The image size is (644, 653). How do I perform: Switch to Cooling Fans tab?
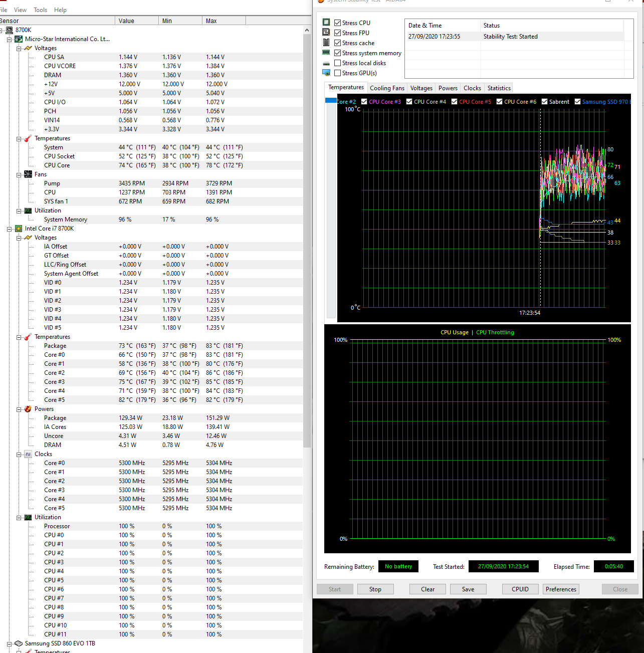[x=387, y=88]
